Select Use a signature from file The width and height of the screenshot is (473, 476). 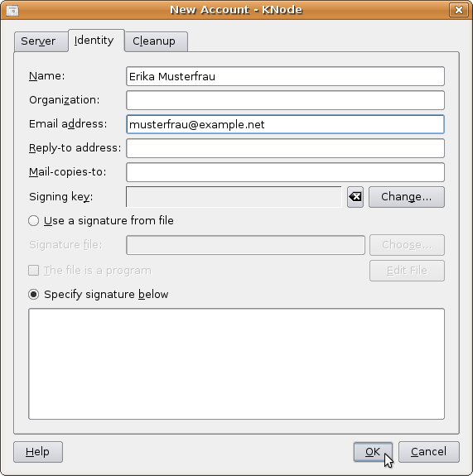33,221
